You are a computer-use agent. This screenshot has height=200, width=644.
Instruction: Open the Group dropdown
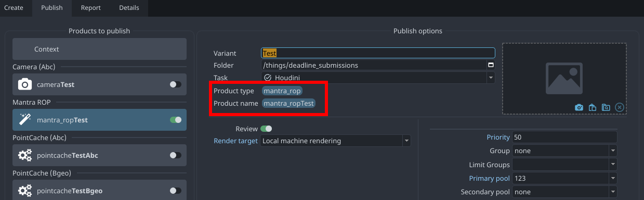tap(564, 151)
